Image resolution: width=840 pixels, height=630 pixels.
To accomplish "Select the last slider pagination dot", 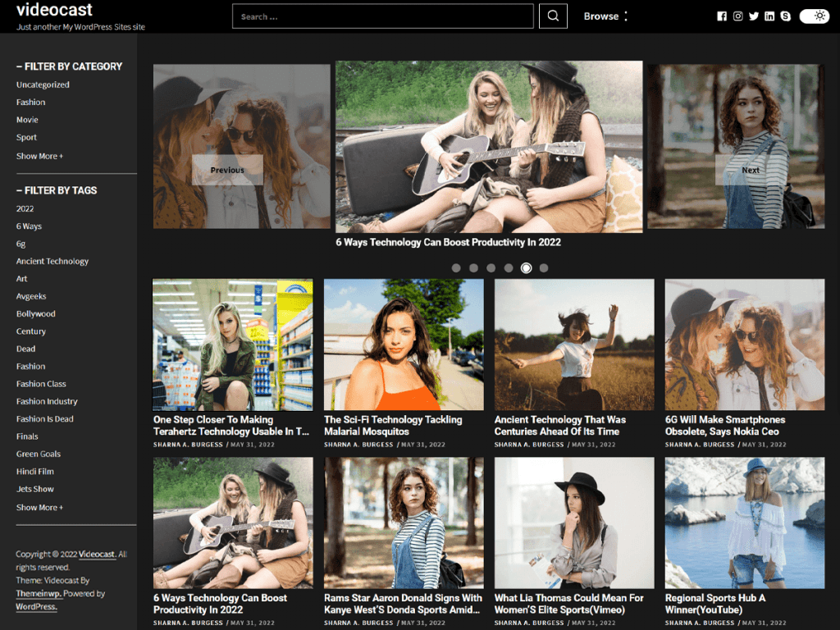I will click(544, 268).
